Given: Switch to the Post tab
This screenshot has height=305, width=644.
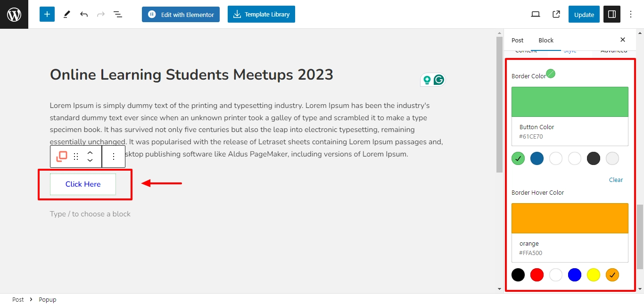Looking at the screenshot, I should 518,40.
